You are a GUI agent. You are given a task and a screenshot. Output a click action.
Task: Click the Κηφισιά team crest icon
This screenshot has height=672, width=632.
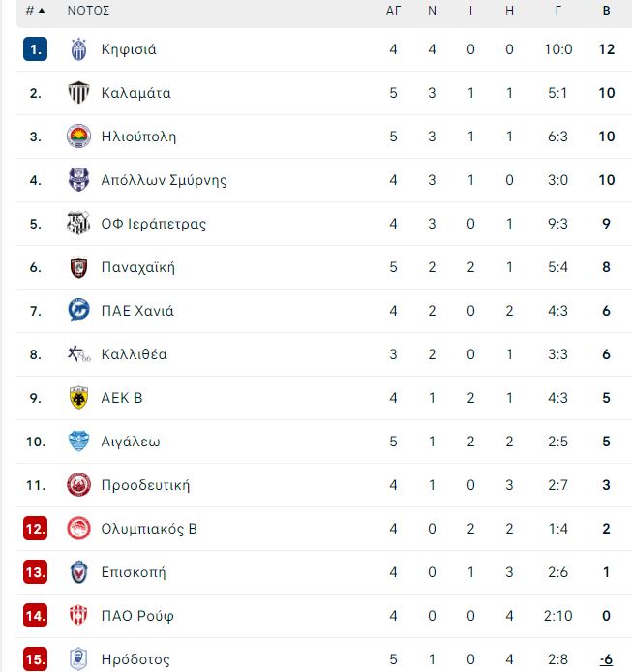pos(78,49)
